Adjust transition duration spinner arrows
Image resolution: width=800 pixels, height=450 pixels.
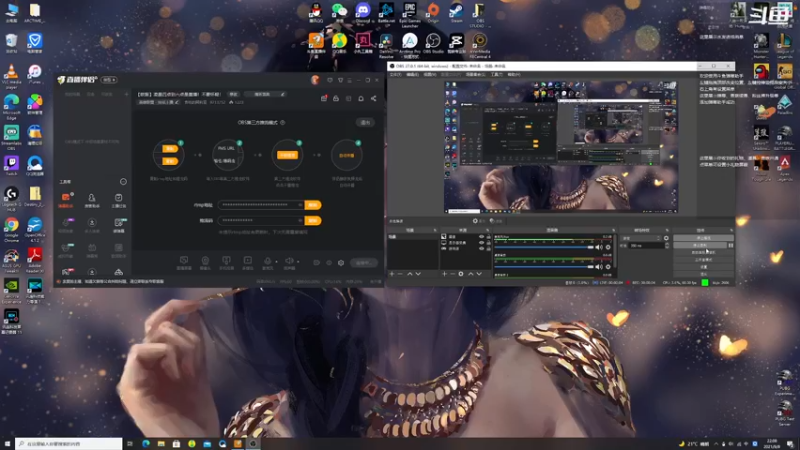(667, 245)
